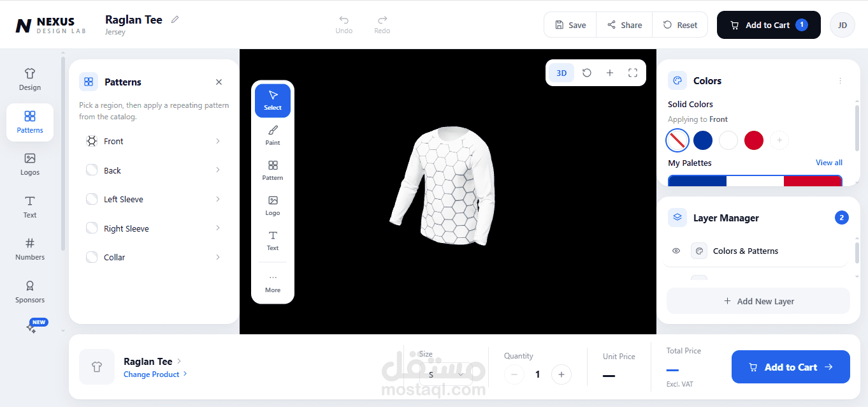The image size is (868, 407).
Task: Toggle the 3D view mode
Action: coord(561,73)
